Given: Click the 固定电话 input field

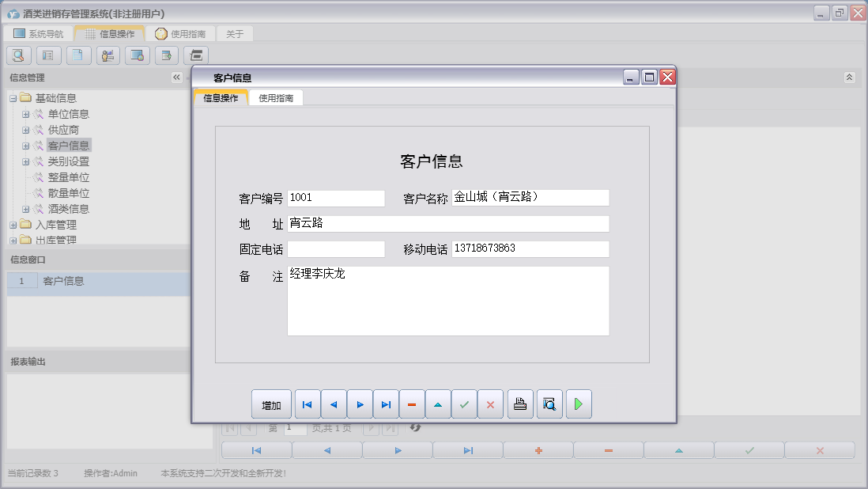Looking at the screenshot, I should click(336, 249).
